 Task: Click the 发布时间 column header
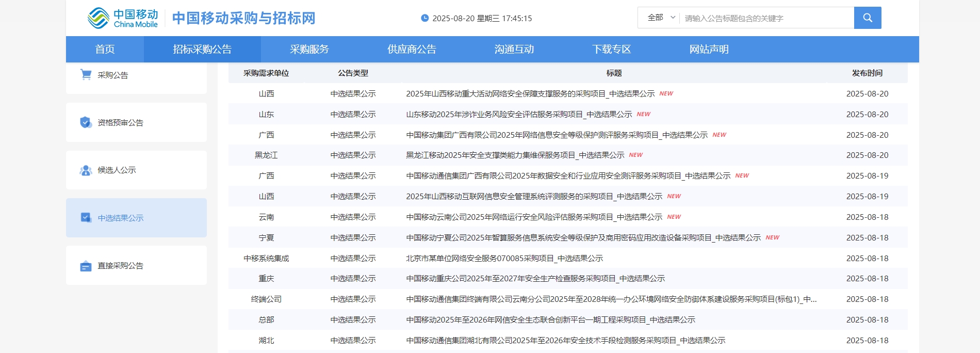pos(867,73)
